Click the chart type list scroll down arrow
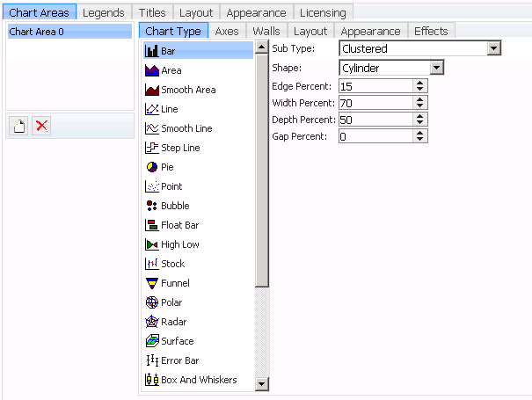 pos(261,384)
